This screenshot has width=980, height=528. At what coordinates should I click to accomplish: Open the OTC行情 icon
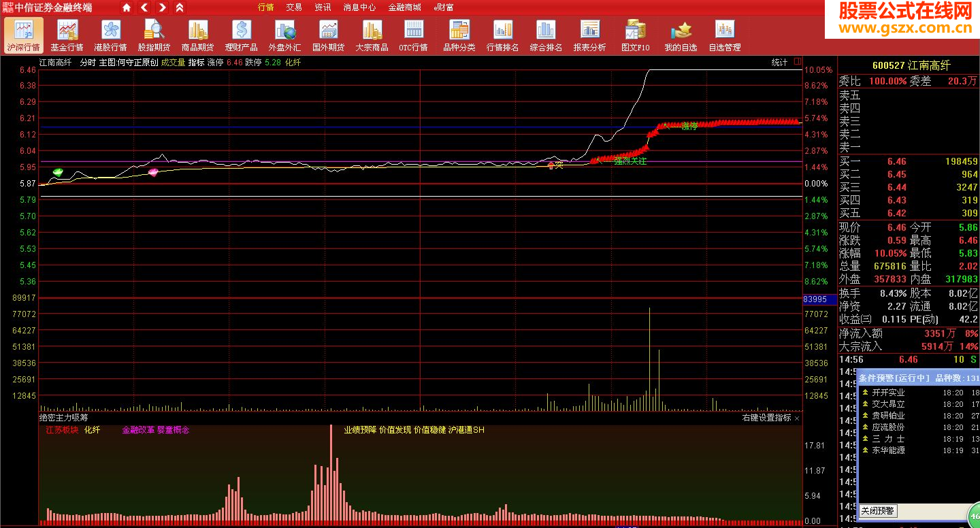pyautogui.click(x=413, y=35)
